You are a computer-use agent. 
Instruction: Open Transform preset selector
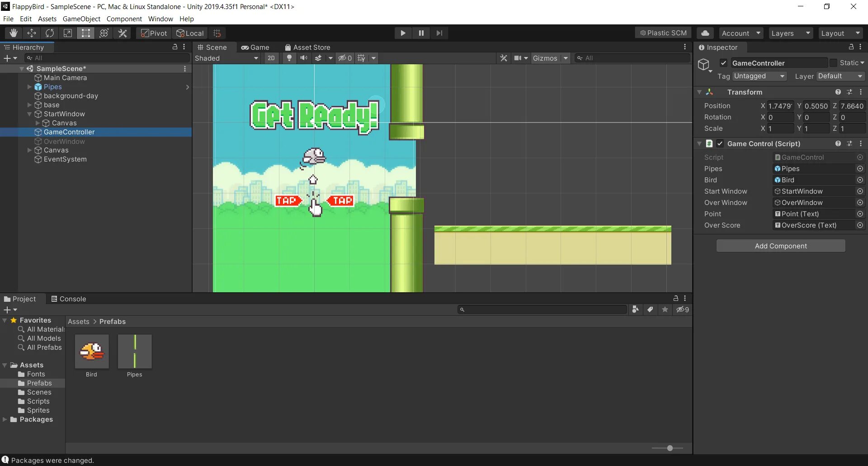point(849,92)
